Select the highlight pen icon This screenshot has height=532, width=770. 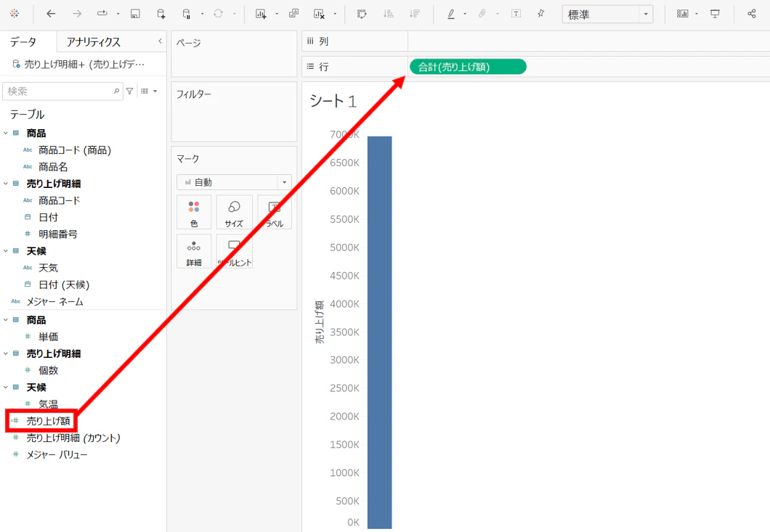pos(451,14)
